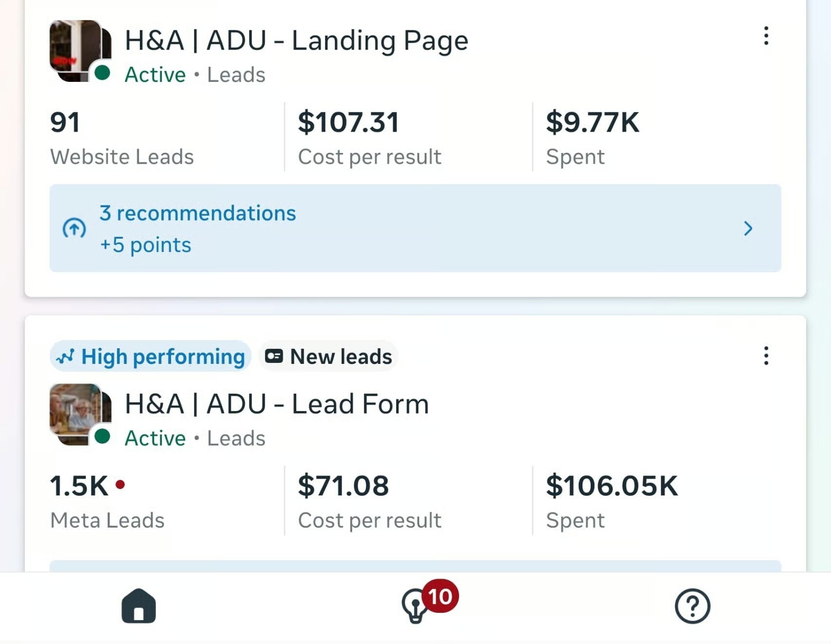Image resolution: width=831 pixels, height=644 pixels.
Task: Open options menu for ADU Lead Form campaign
Action: point(766,356)
